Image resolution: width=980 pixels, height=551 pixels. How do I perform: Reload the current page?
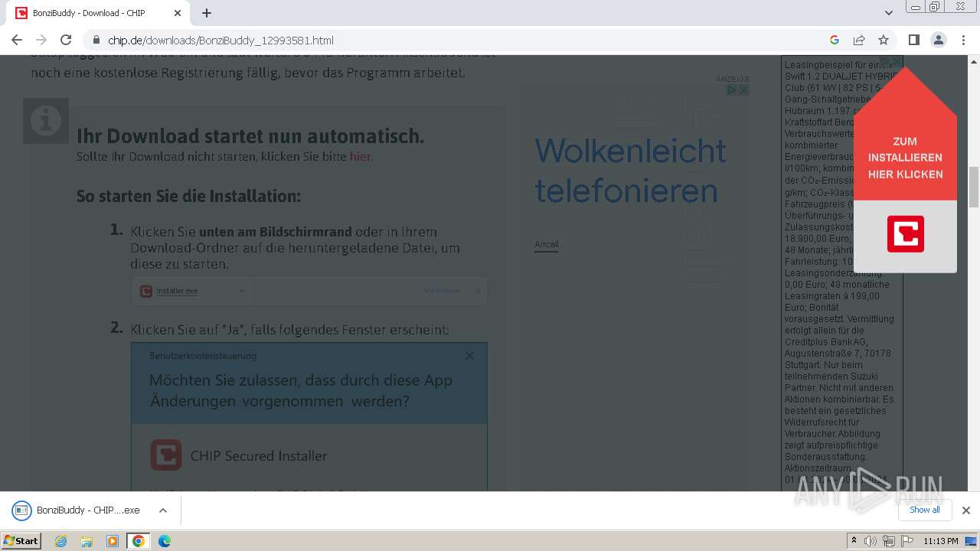tap(66, 40)
